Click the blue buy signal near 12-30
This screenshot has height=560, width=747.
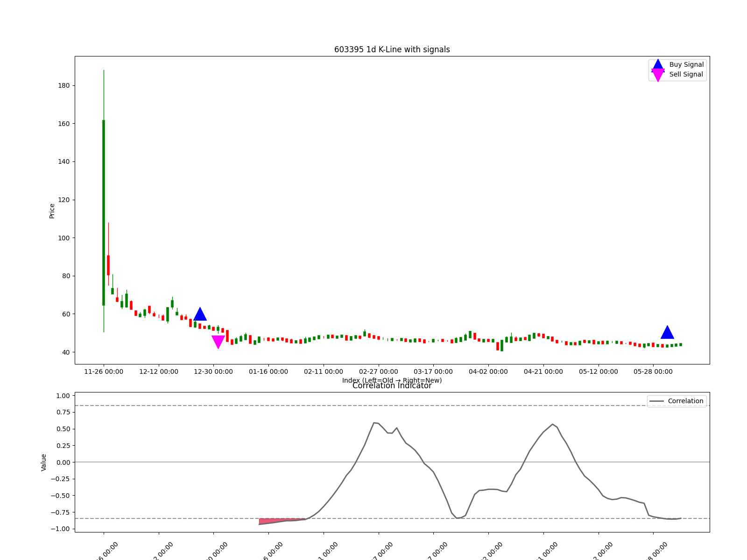pyautogui.click(x=200, y=314)
